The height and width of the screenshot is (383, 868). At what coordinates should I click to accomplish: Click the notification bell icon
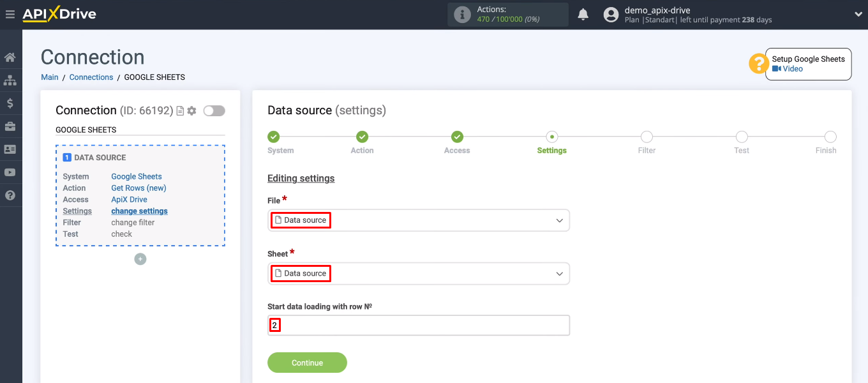[583, 13]
